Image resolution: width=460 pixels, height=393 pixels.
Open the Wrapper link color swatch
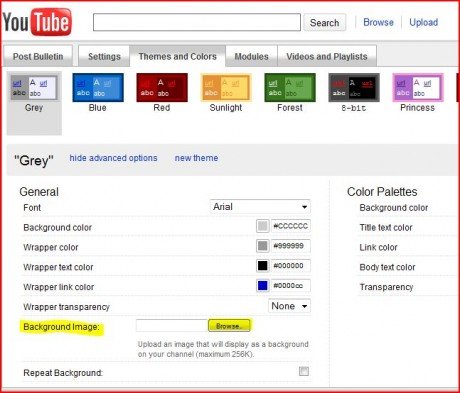pyautogui.click(x=262, y=286)
